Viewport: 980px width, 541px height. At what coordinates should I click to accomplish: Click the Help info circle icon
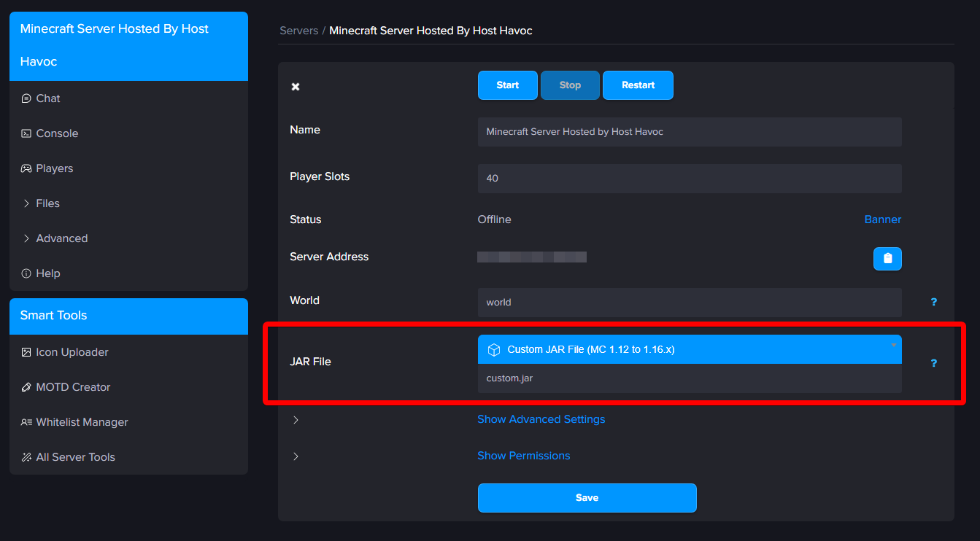[x=26, y=273]
